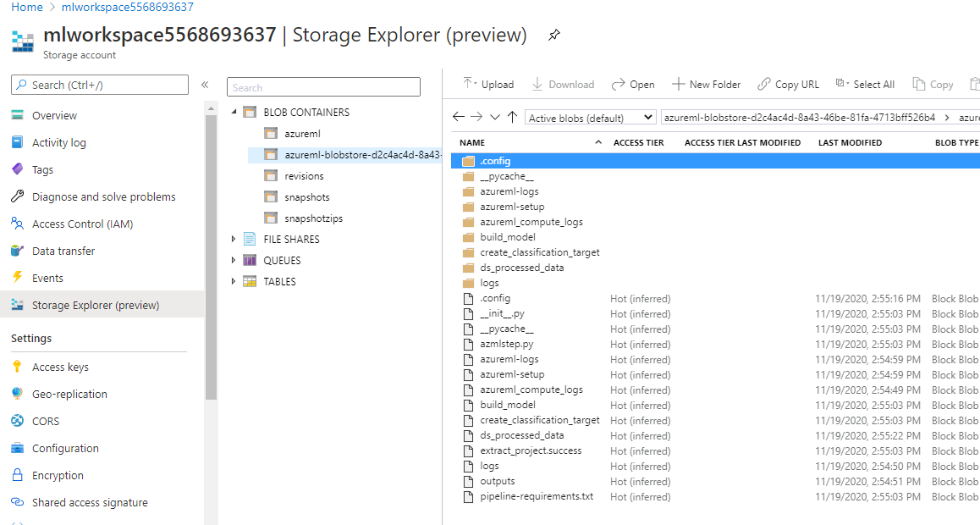Expand the FILE SHARES node
This screenshot has width=980, height=525.
point(234,239)
